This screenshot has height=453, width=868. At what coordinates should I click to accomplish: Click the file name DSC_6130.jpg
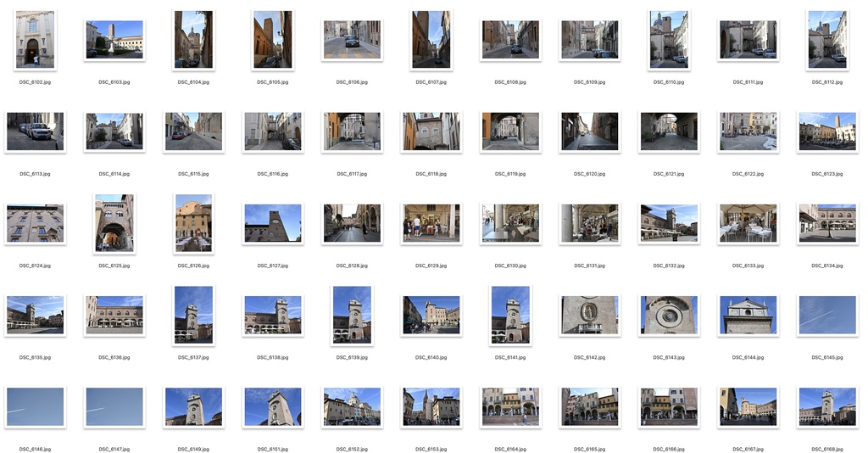[x=509, y=266]
